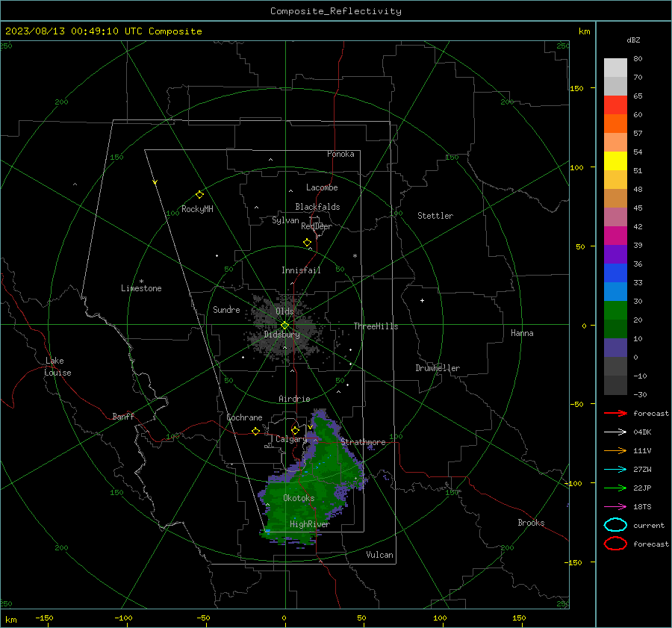672x628 pixels.
Task: Click the Drumheller town label
Action: pos(438,368)
